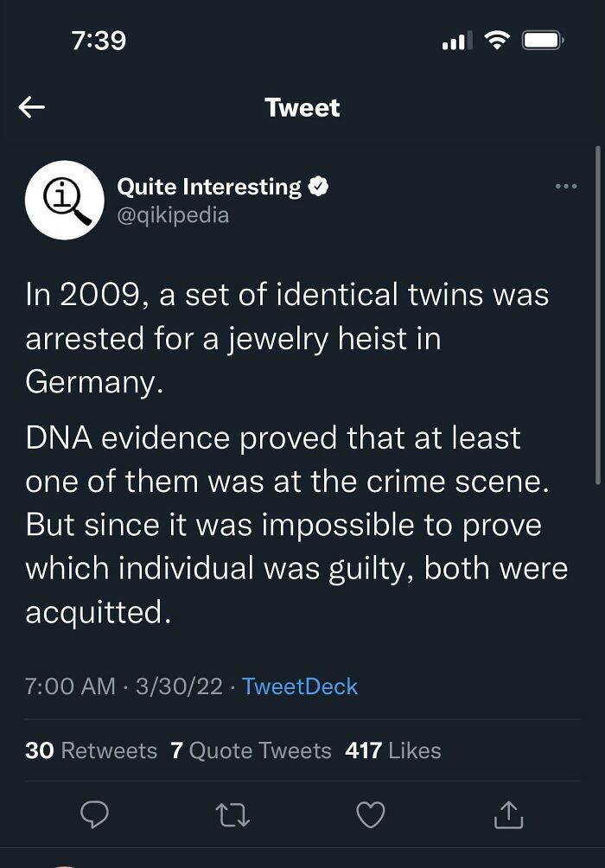
Task: Tap the cellular signal bars icon
Action: (x=457, y=41)
